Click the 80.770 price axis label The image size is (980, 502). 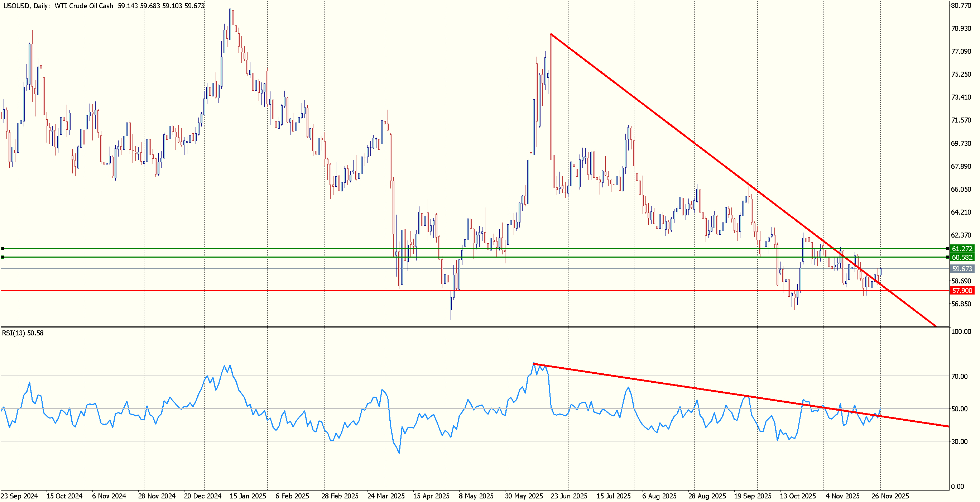point(961,5)
